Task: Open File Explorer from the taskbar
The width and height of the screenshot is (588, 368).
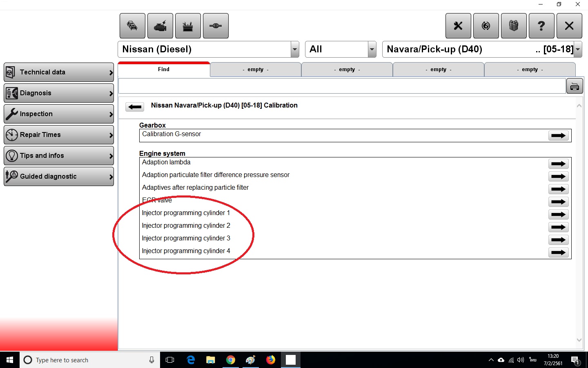Action: (x=211, y=360)
